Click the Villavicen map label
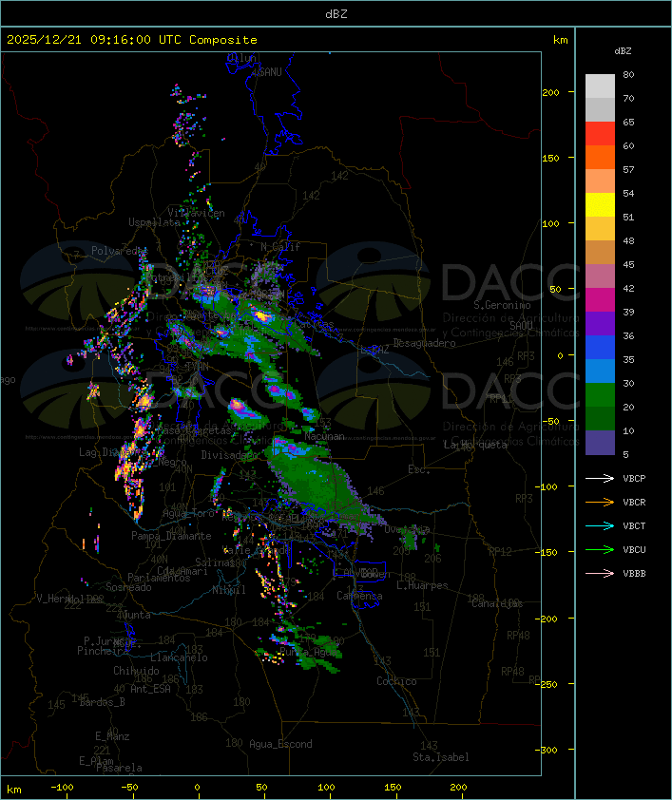The width and height of the screenshot is (672, 800). (197, 213)
